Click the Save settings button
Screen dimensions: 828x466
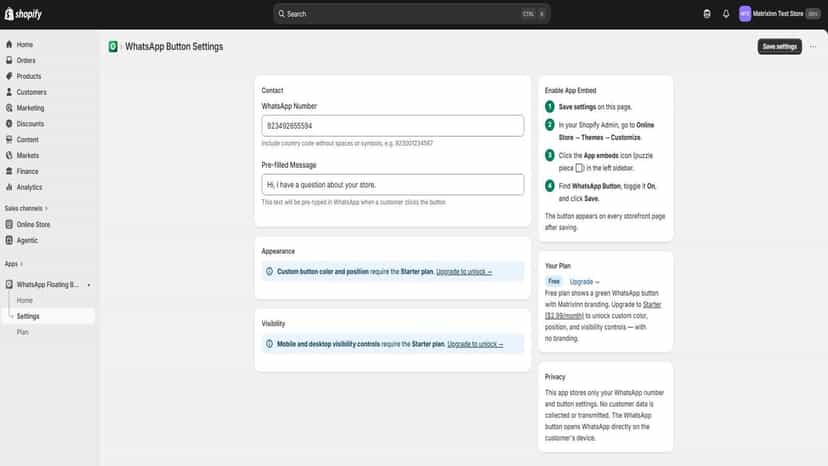(x=779, y=46)
